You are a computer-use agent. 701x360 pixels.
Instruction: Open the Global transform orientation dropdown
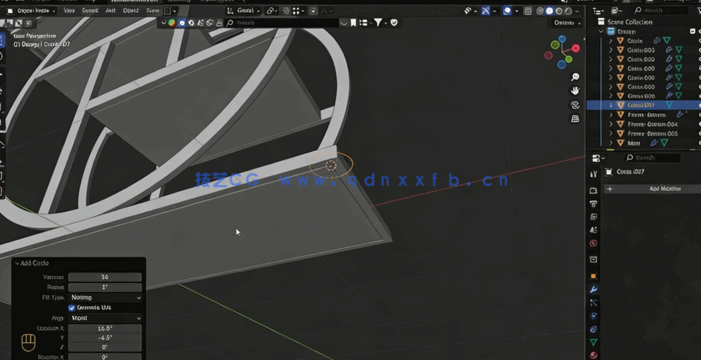pyautogui.click(x=243, y=11)
